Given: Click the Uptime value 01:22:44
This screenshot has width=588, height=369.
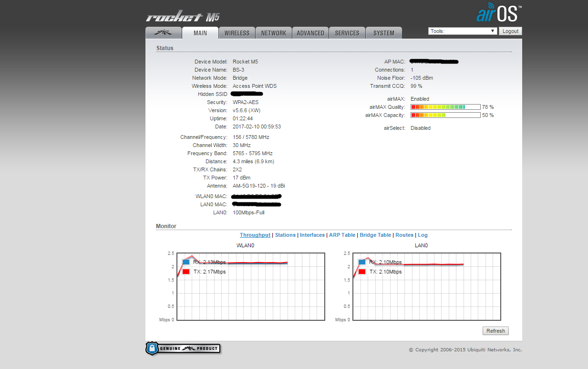Looking at the screenshot, I should (243, 118).
